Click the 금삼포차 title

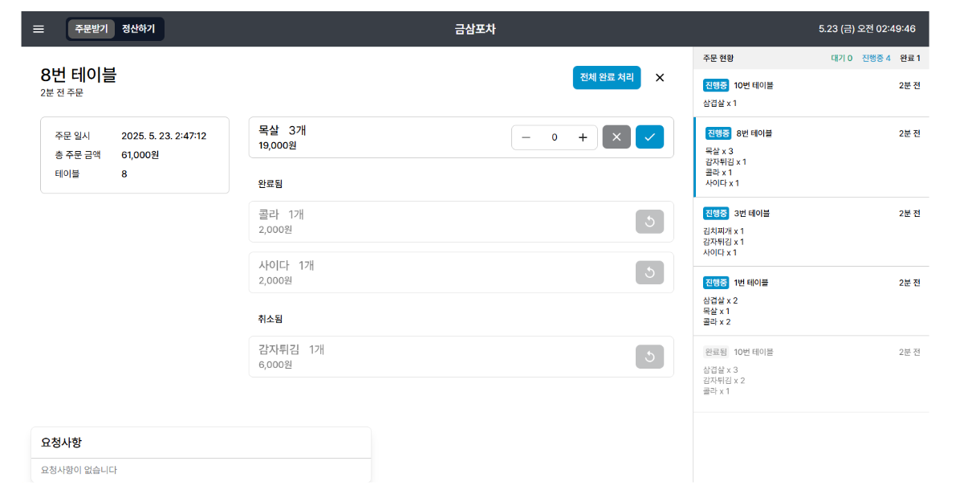point(475,29)
